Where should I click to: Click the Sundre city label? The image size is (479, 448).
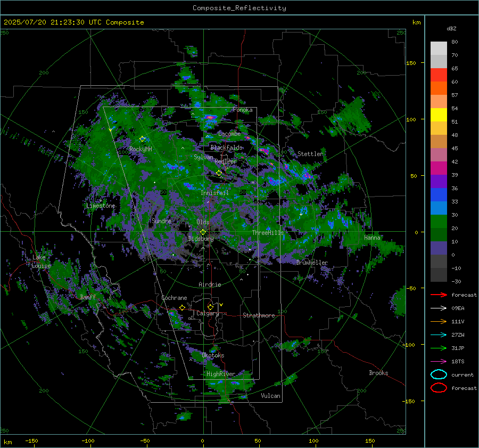(x=161, y=221)
